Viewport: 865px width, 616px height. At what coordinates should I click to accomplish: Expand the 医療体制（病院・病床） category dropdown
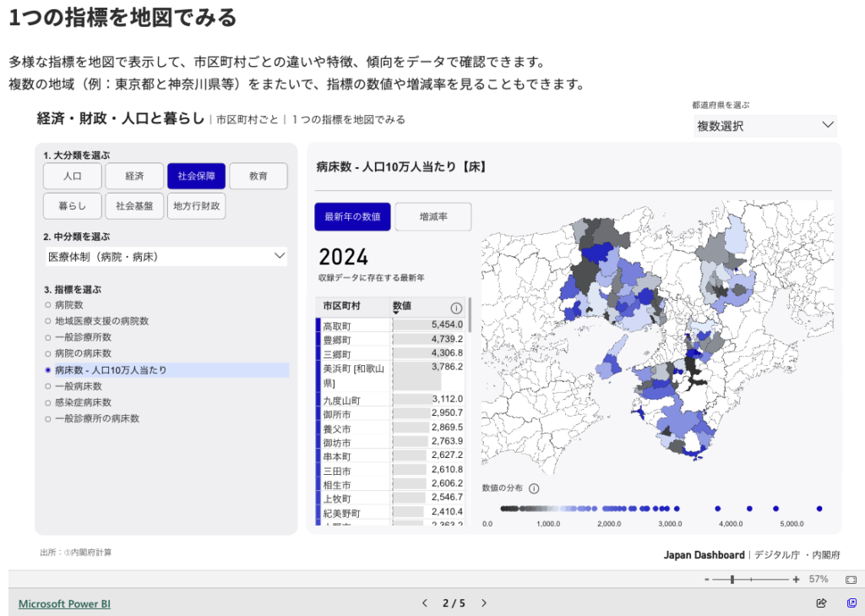click(166, 256)
